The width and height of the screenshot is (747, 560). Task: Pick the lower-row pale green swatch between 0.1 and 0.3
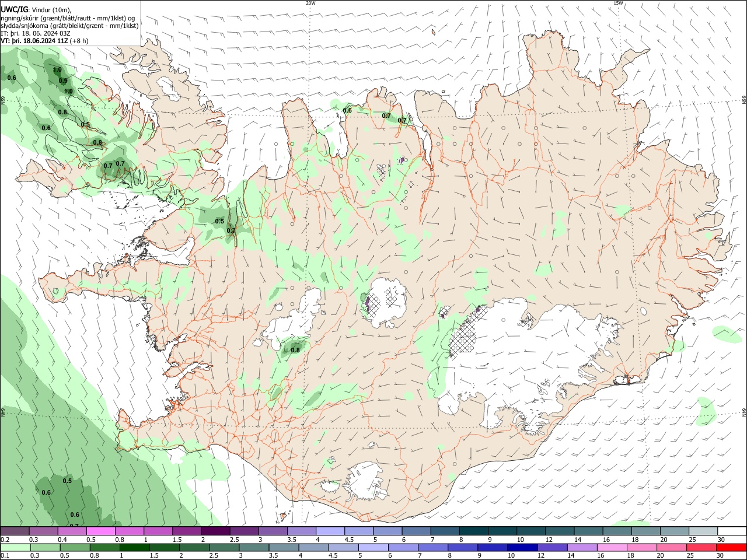(15, 547)
